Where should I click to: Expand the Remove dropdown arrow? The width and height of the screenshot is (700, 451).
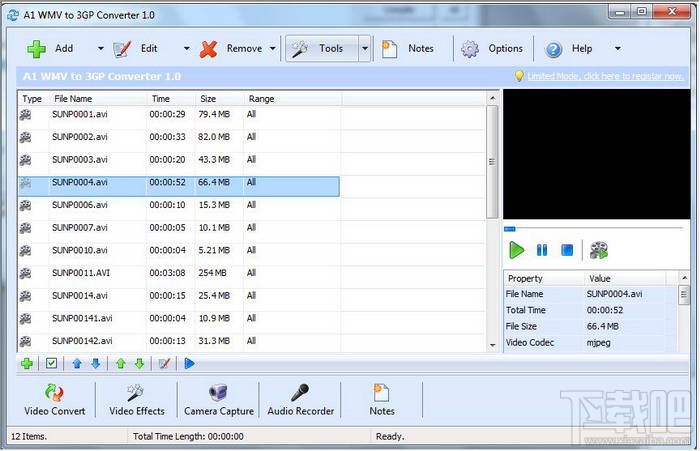tap(273, 48)
